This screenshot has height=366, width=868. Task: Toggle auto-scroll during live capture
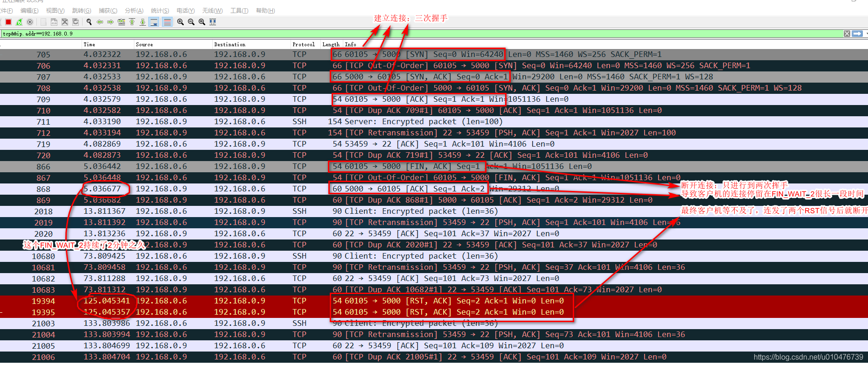[x=154, y=22]
